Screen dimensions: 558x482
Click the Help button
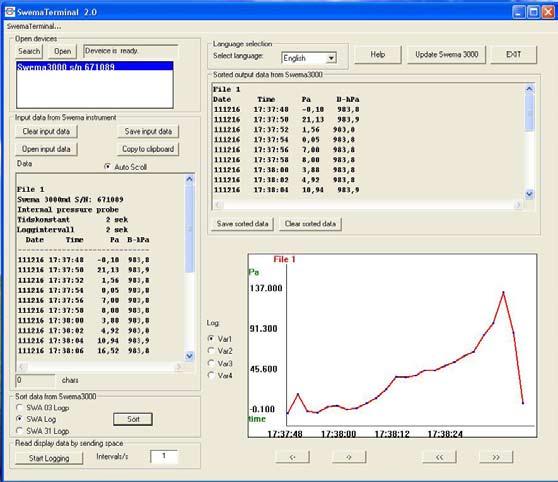pos(378,54)
